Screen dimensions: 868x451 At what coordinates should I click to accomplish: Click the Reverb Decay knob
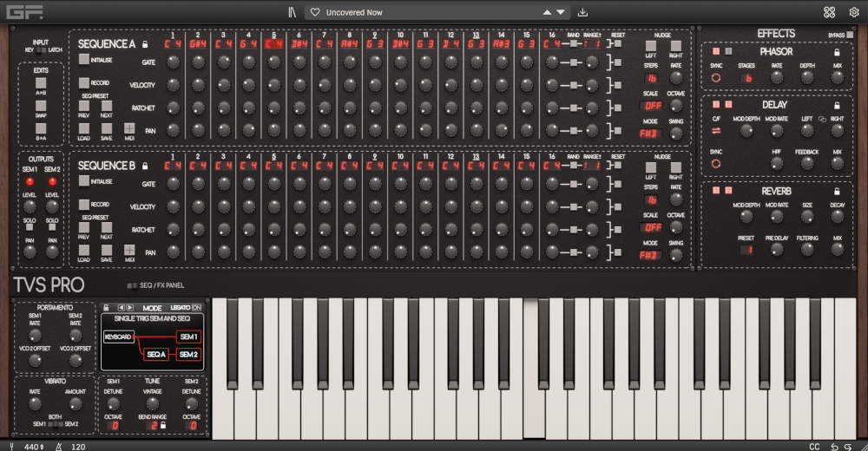[837, 216]
